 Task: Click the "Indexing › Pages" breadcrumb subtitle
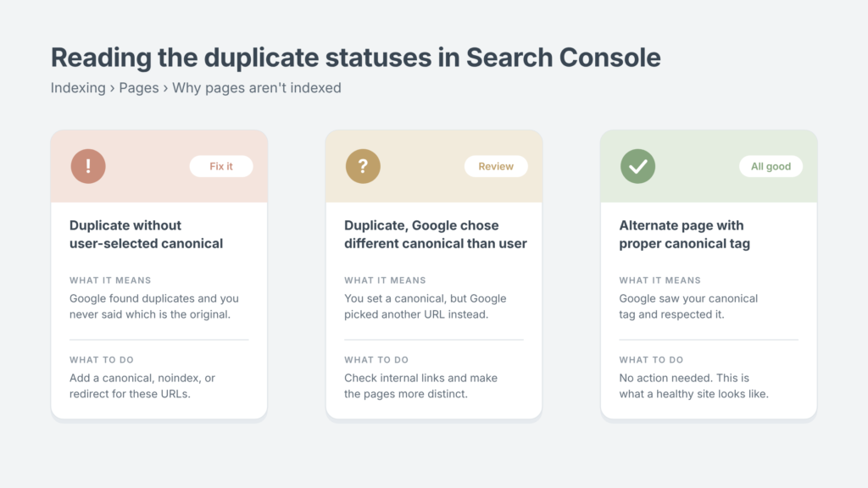[196, 88]
